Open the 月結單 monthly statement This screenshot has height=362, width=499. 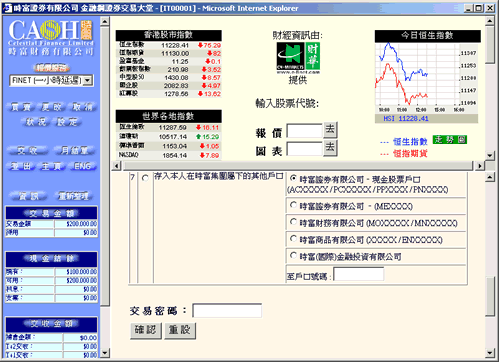(74, 151)
